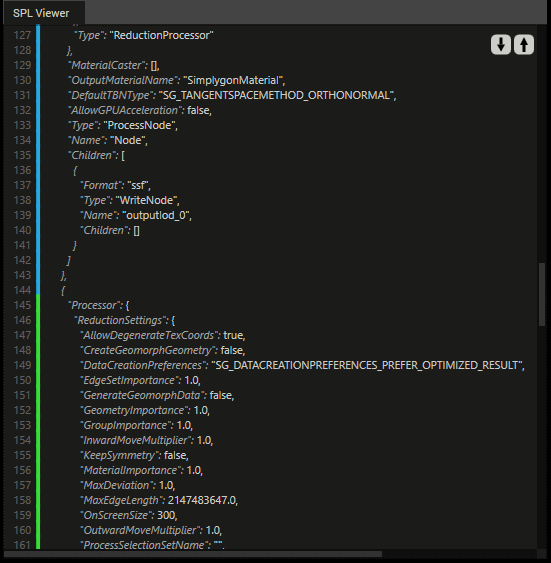Image resolution: width=551 pixels, height=563 pixels.
Task: Click "OutwardMoveMultiplier" key
Action: tap(141, 530)
